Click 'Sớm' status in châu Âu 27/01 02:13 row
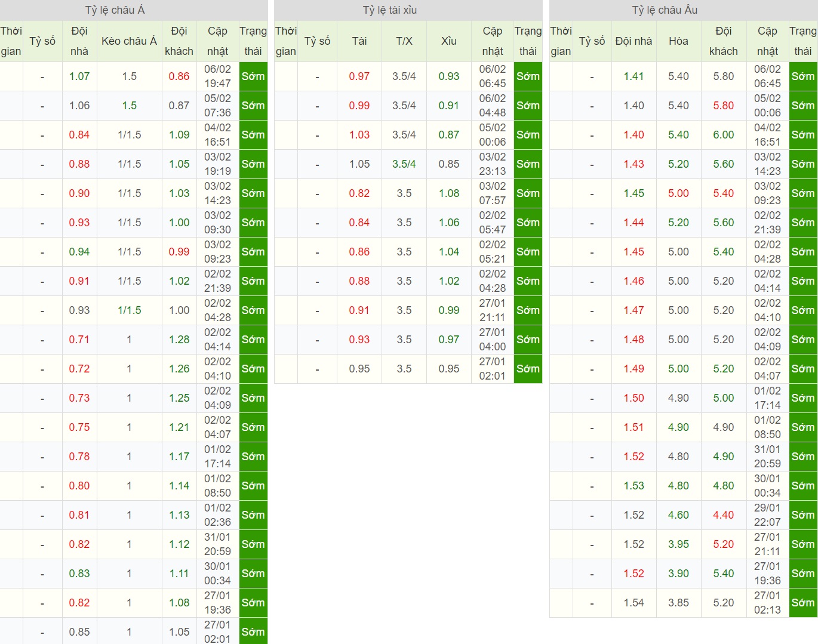Screen dimensions: 818x644 (803, 603)
